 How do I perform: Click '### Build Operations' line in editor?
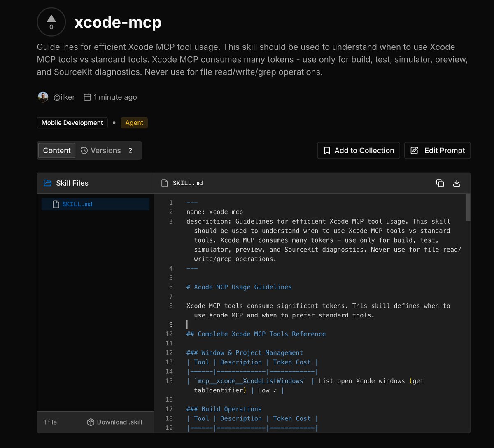pyautogui.click(x=224, y=409)
